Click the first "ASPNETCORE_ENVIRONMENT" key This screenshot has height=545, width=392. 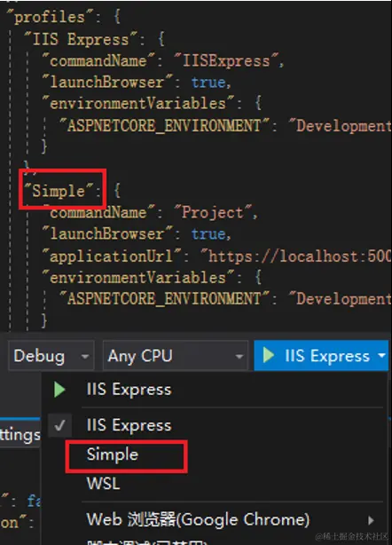pyautogui.click(x=164, y=125)
